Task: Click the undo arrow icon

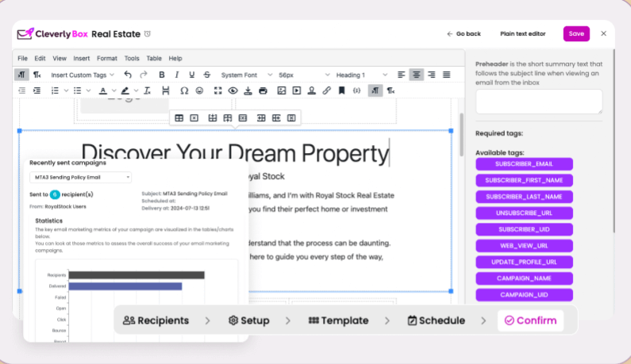Action: click(x=128, y=75)
